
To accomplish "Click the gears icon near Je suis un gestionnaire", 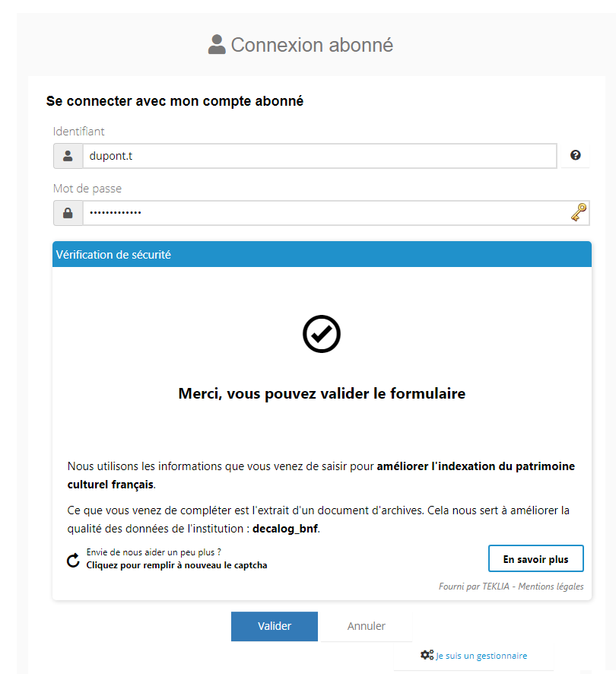I will 427,654.
